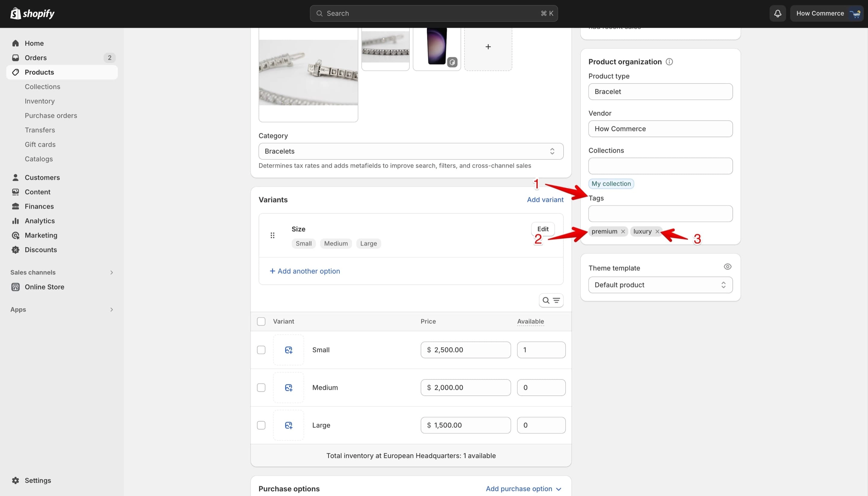The height and width of the screenshot is (496, 868).
Task: Click the How Commerce store avatar
Action: [x=855, y=13]
